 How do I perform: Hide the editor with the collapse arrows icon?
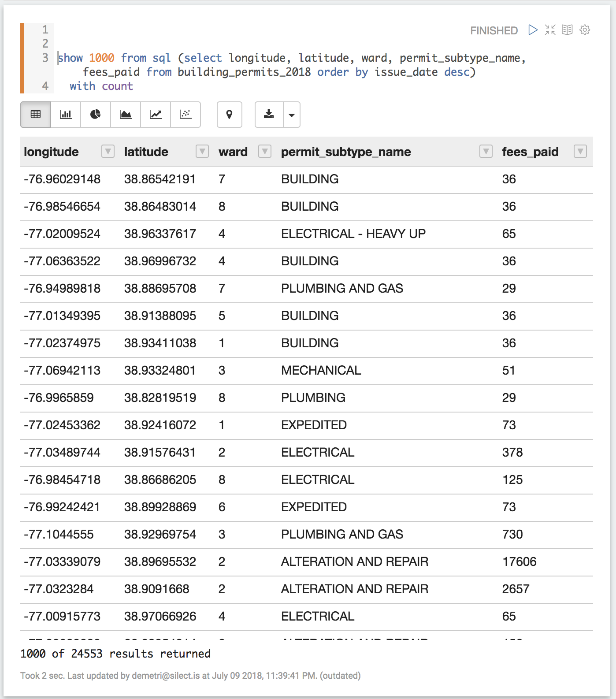[550, 30]
